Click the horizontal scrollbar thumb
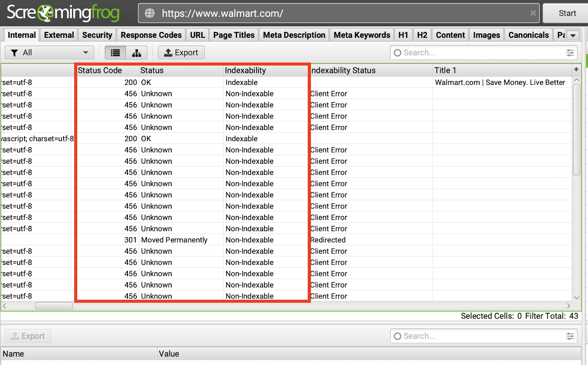Screen dimensions: 588x365 pos(54,306)
